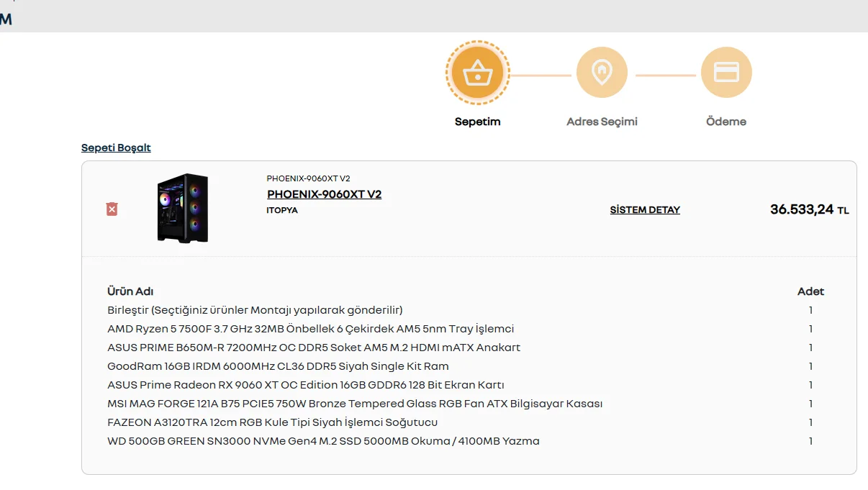Image resolution: width=868 pixels, height=490 pixels.
Task: Click the AMD Ryzen 5 7500F row
Action: [x=311, y=329]
